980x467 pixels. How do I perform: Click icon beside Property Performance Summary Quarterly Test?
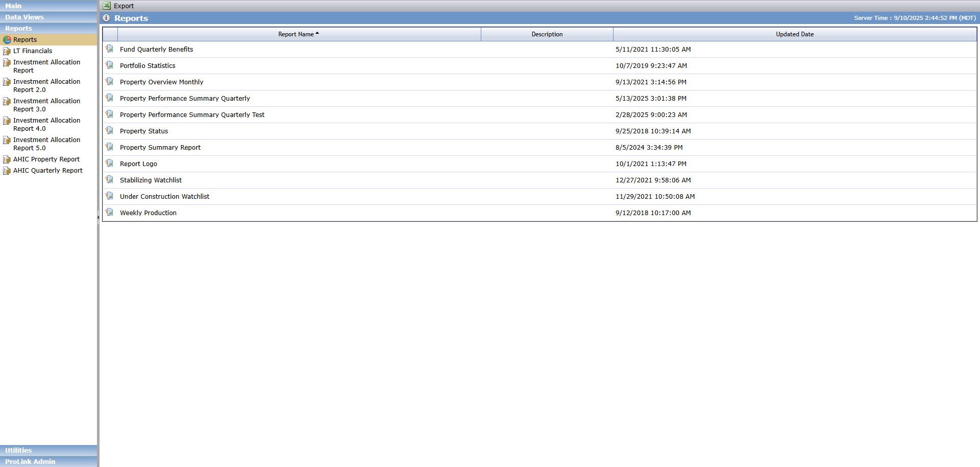[x=110, y=114]
